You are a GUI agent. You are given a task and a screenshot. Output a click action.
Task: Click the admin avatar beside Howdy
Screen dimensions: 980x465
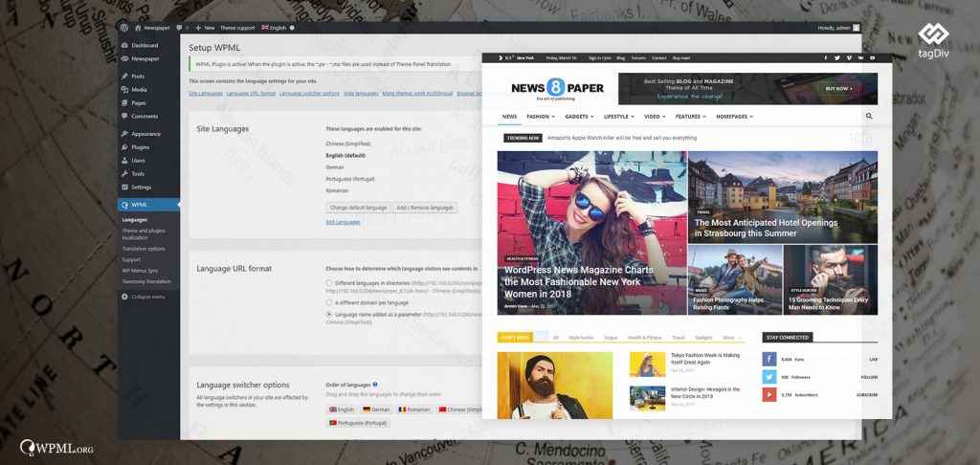(857, 28)
